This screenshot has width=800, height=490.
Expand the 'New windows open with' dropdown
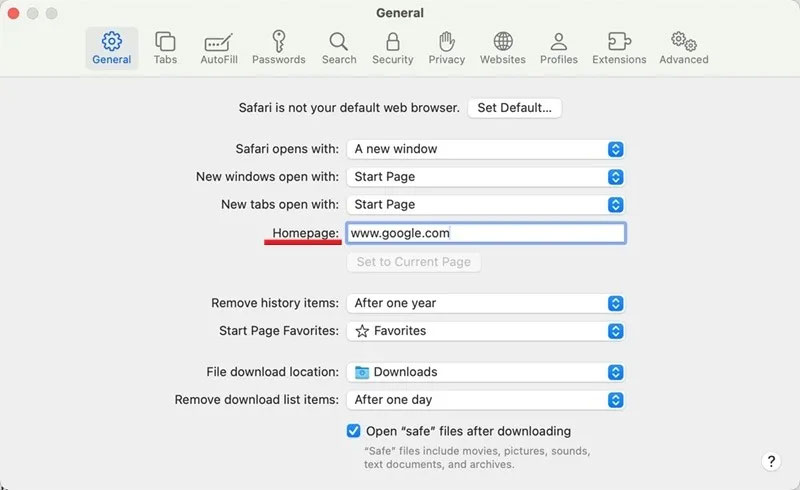click(486, 177)
